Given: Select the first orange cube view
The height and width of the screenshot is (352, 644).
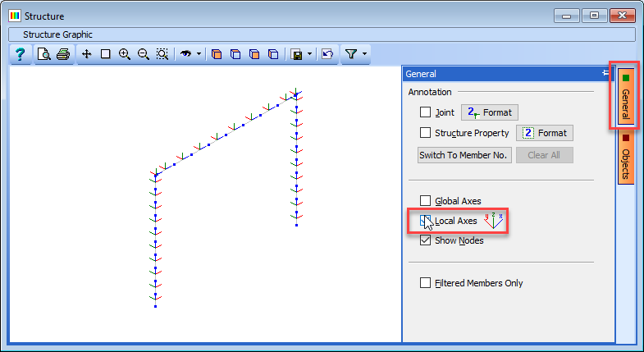Looking at the screenshot, I should 217,54.
